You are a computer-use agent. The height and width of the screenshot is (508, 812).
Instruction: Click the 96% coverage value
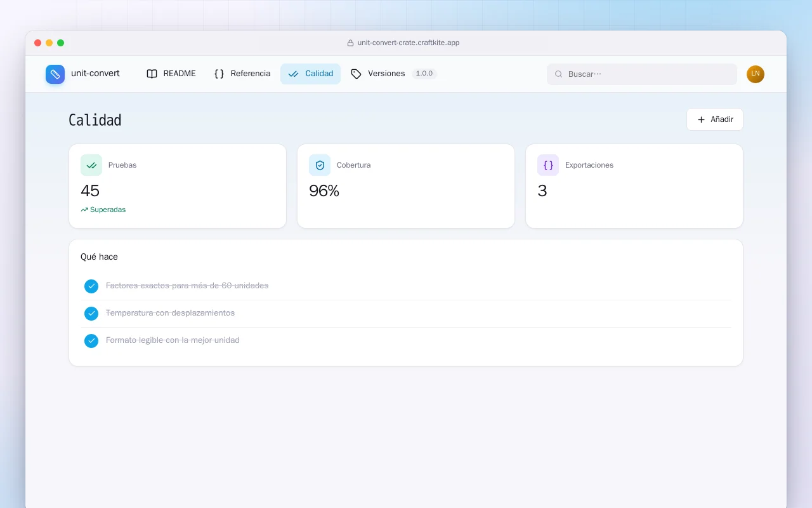[324, 191]
